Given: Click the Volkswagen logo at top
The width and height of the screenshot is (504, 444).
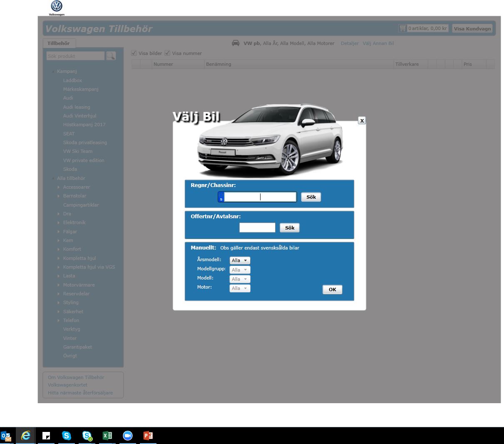Looking at the screenshot, I should (x=57, y=7).
